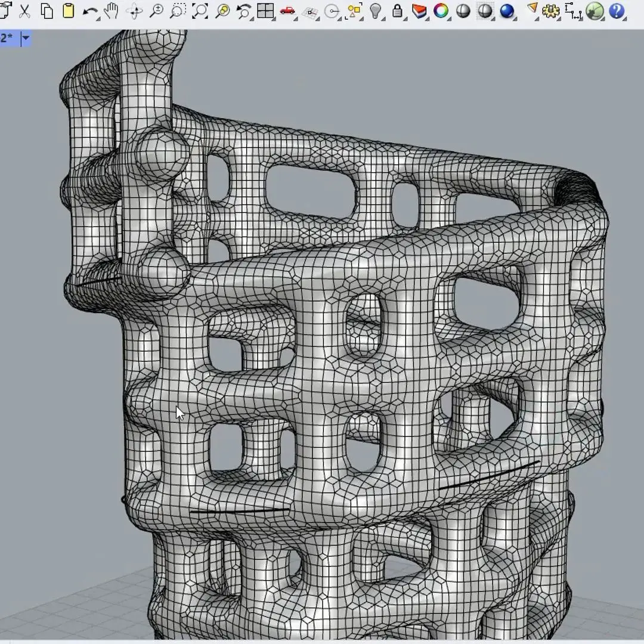Activate the Pan hand tool

coord(112,11)
